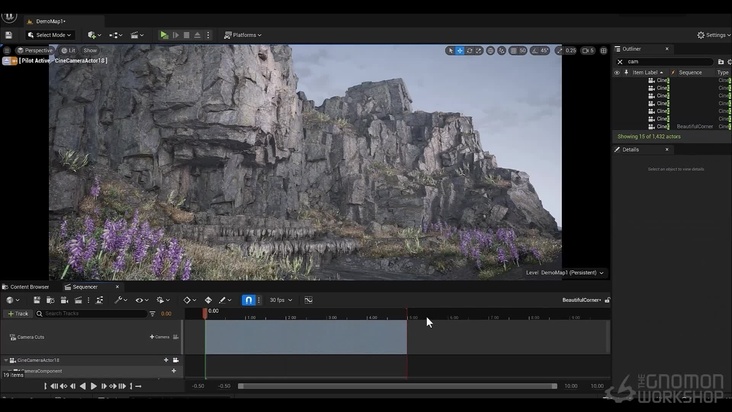732x412 pixels.
Task: Toggle grid snapping value 50 in viewport
Action: (x=519, y=50)
